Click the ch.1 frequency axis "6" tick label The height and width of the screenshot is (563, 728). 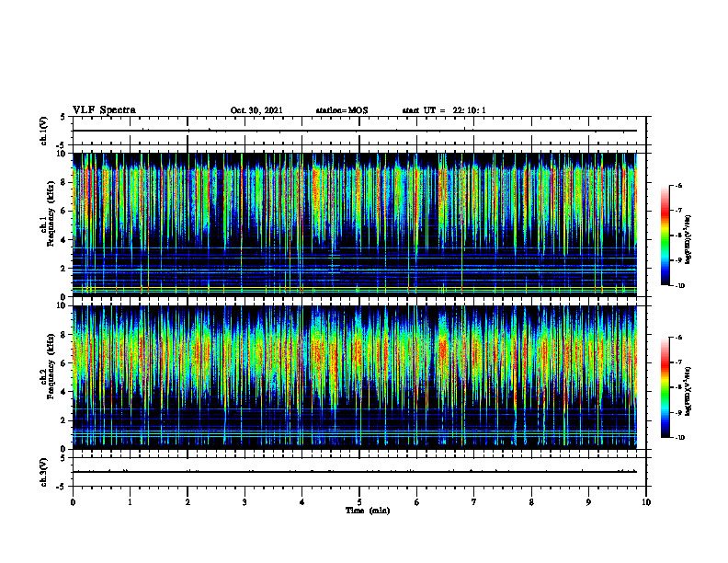click(64, 212)
